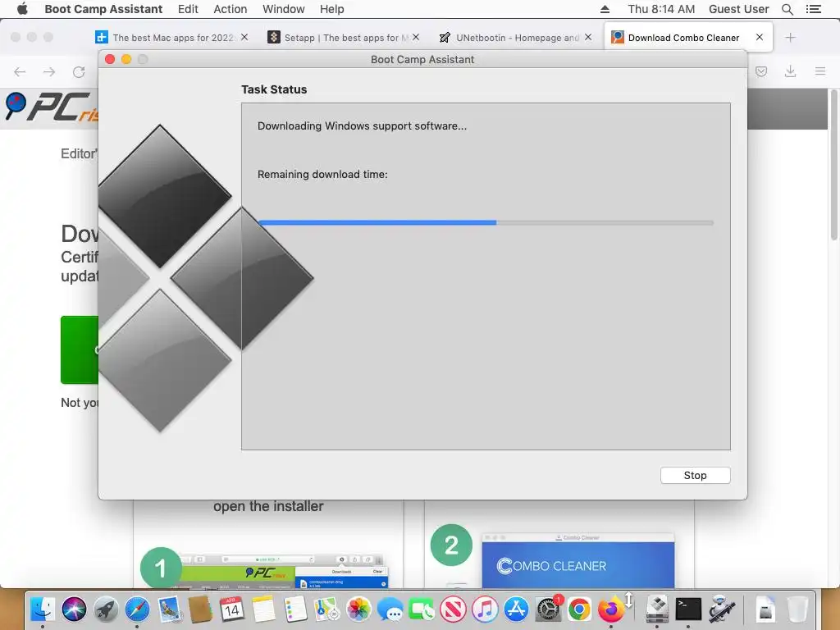Open the Maps app in Dock

pyautogui.click(x=326, y=609)
